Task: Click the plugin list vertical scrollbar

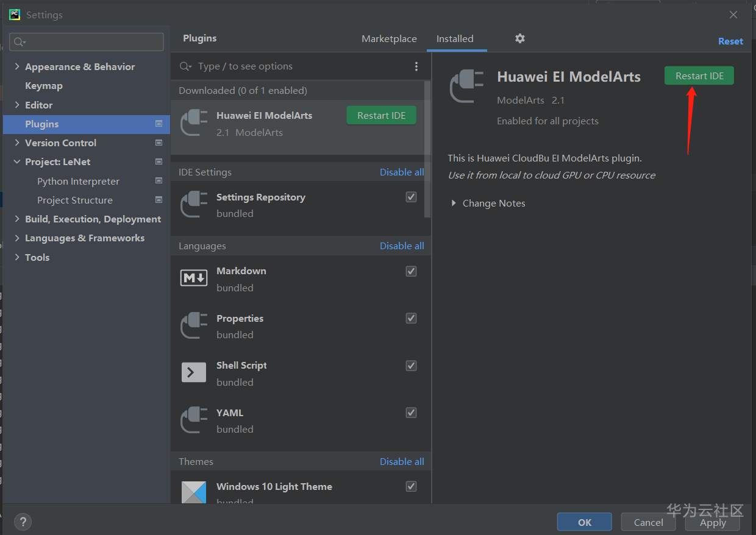Action: (427, 149)
